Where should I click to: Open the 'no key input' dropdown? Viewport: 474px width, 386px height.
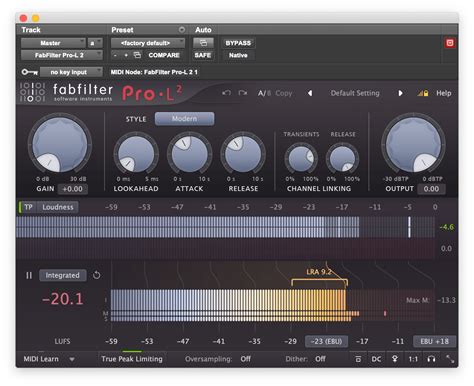(x=71, y=72)
